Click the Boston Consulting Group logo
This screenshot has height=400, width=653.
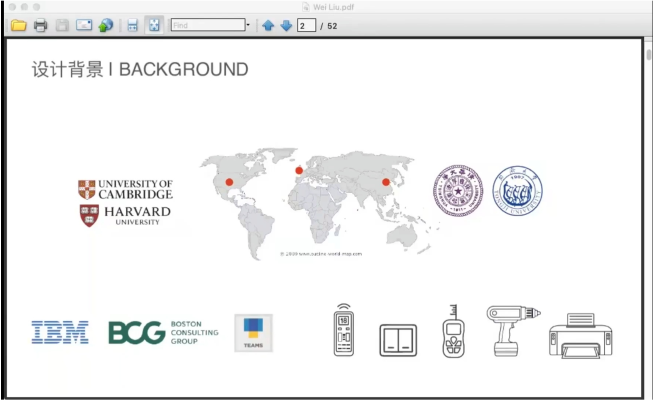click(x=162, y=332)
